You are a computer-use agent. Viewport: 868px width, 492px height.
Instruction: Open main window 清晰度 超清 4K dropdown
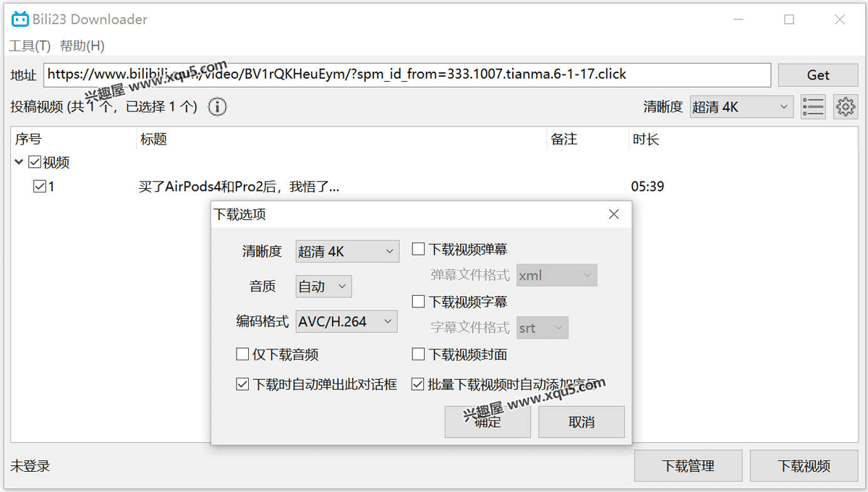click(x=741, y=107)
